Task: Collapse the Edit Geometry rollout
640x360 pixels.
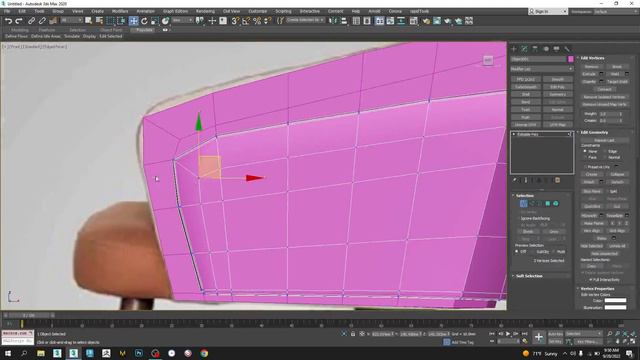Action: click(x=594, y=132)
